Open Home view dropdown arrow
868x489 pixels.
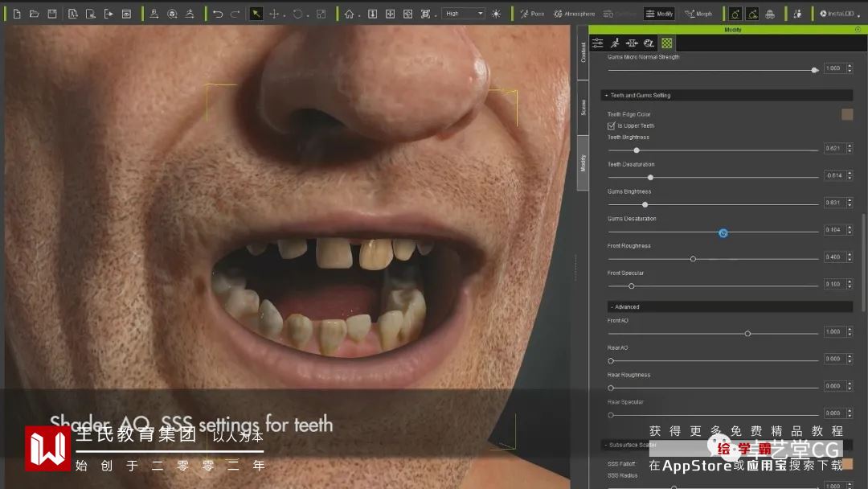[x=359, y=15]
